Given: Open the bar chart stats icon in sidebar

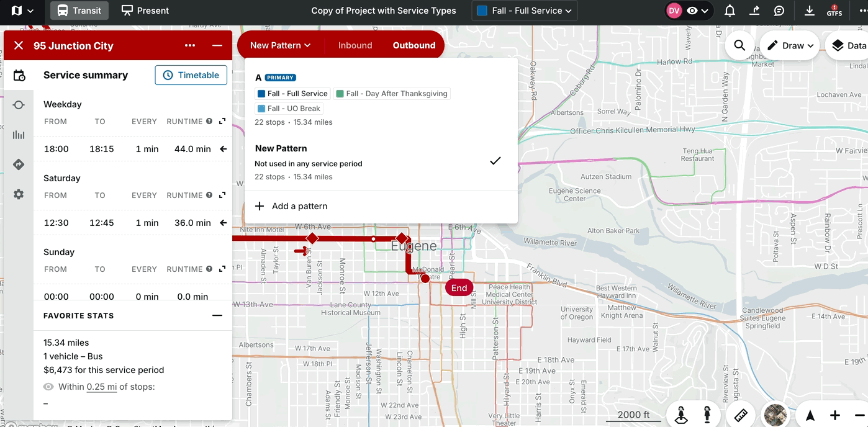Looking at the screenshot, I should coord(19,135).
